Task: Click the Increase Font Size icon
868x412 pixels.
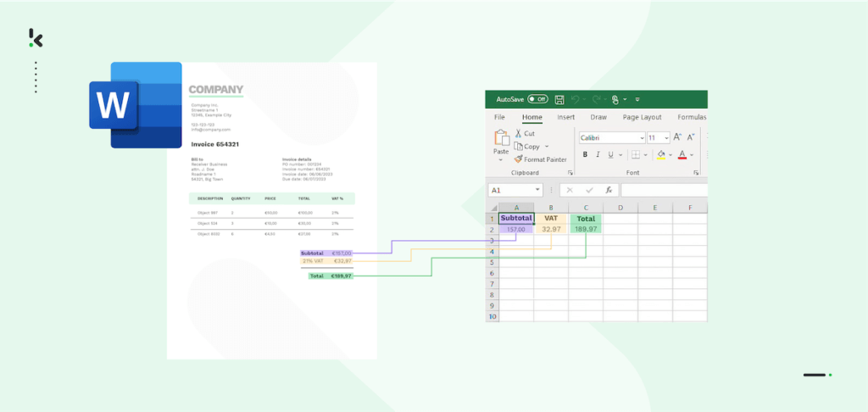Action: coord(677,137)
